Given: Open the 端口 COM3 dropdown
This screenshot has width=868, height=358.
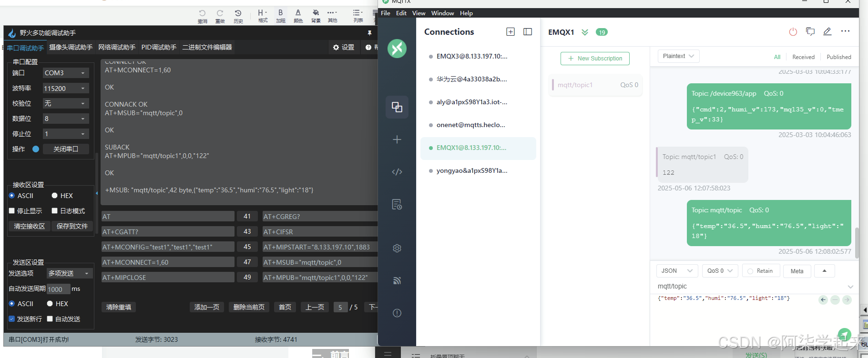Looking at the screenshot, I should coord(66,73).
